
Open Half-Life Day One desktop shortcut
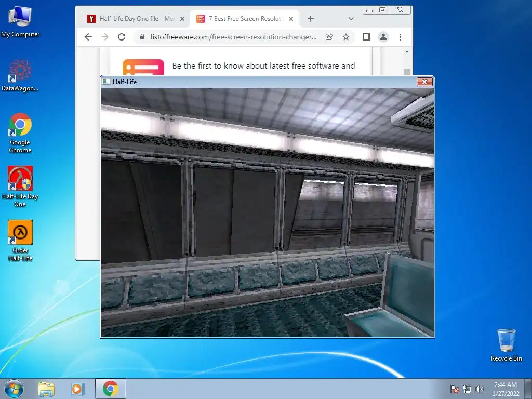(20, 187)
